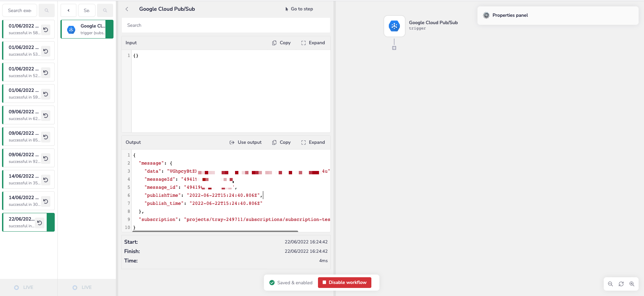Image resolution: width=644 pixels, height=296 pixels.
Task: Click the execution search magnifier icon
Action: (47, 10)
